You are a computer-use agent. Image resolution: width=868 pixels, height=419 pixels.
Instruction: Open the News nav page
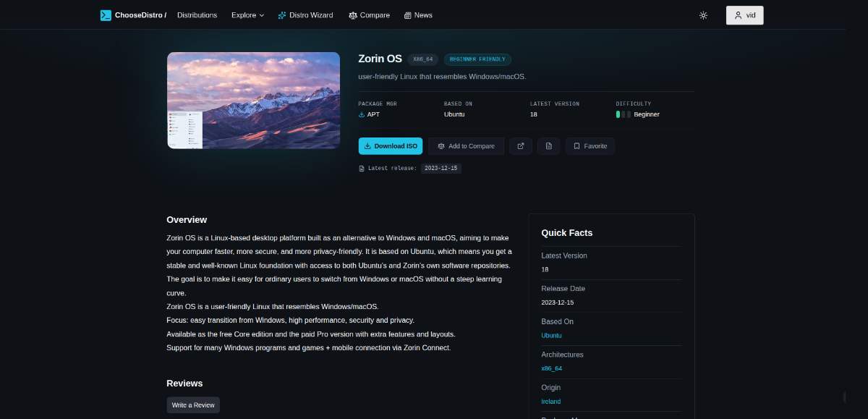click(x=418, y=15)
